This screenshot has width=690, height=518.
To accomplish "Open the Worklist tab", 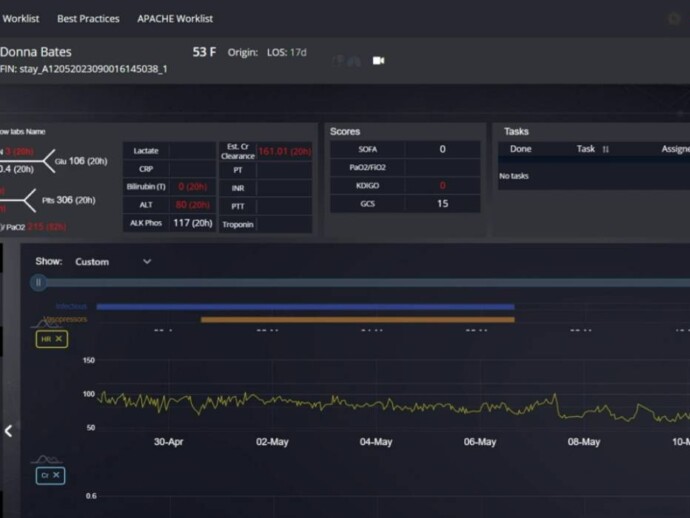I will (21, 19).
